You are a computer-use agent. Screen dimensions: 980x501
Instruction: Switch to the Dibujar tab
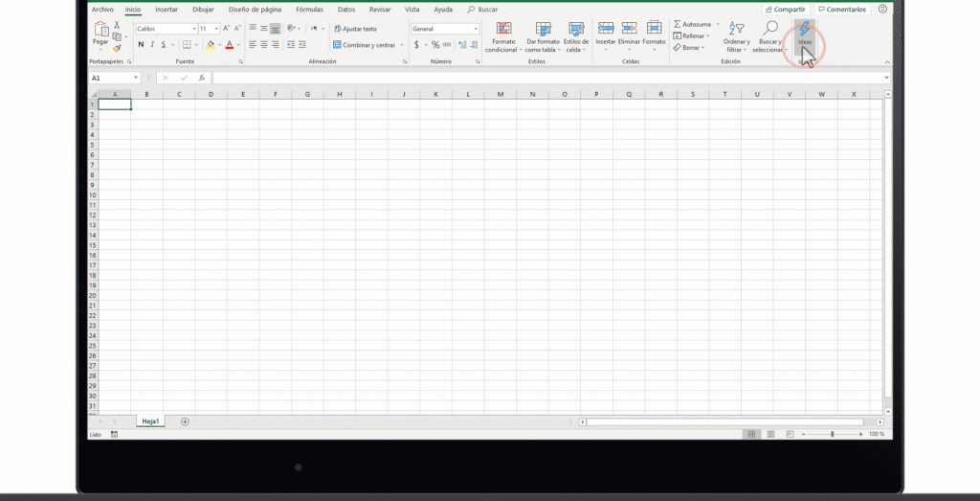click(203, 10)
